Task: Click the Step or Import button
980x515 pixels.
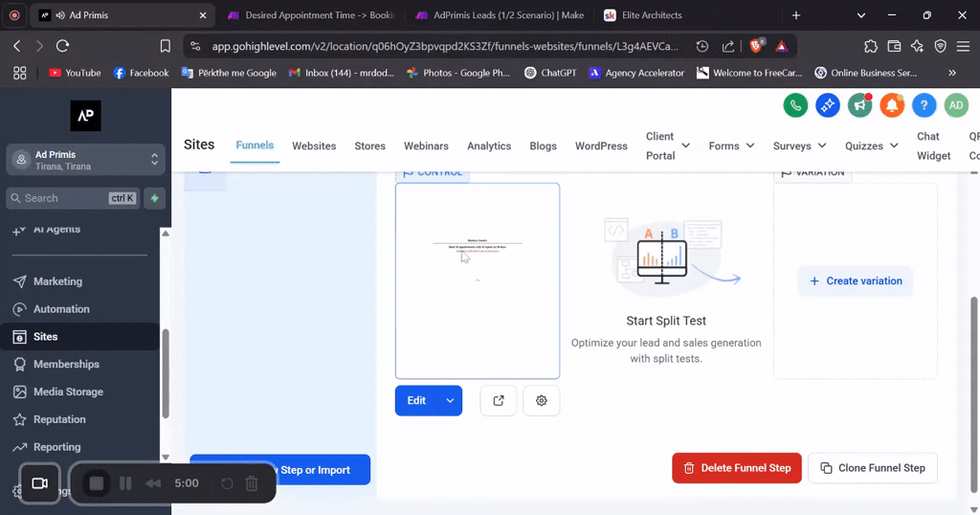Action: (280, 469)
